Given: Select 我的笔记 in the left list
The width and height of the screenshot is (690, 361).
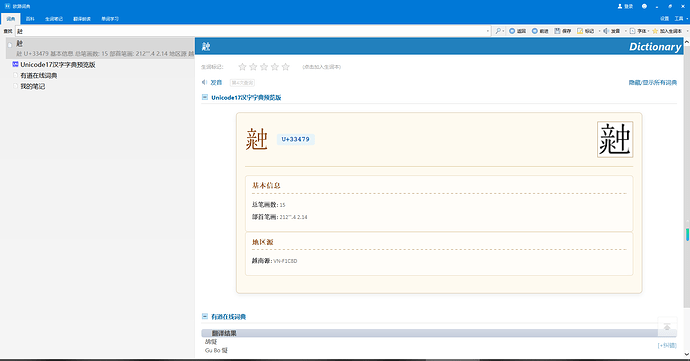Looking at the screenshot, I should (33, 86).
